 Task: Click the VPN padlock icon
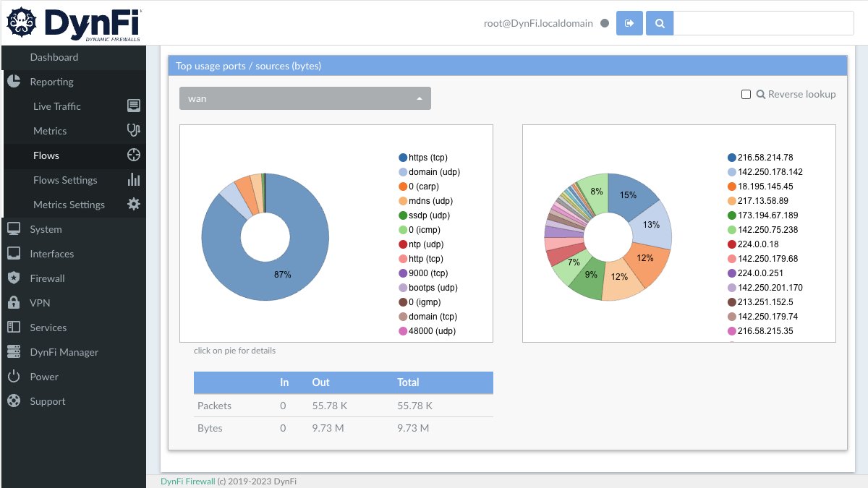click(x=14, y=303)
